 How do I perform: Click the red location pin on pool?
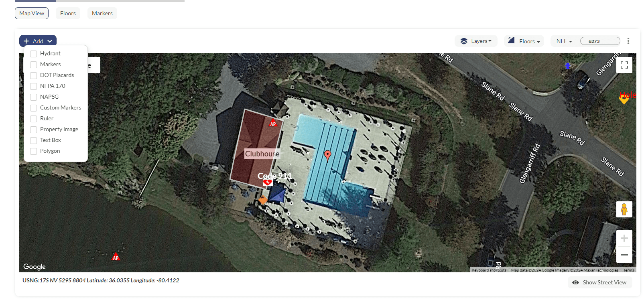(x=327, y=156)
